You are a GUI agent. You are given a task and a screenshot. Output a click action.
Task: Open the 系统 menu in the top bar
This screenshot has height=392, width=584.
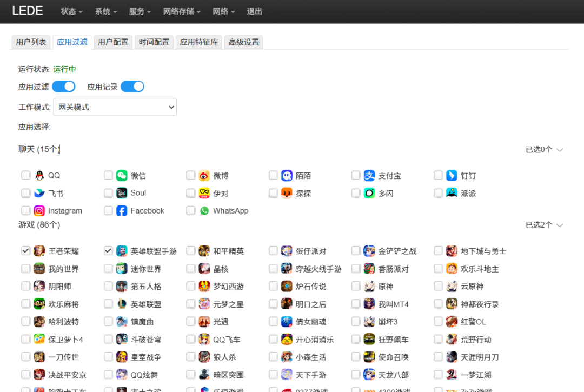point(105,11)
